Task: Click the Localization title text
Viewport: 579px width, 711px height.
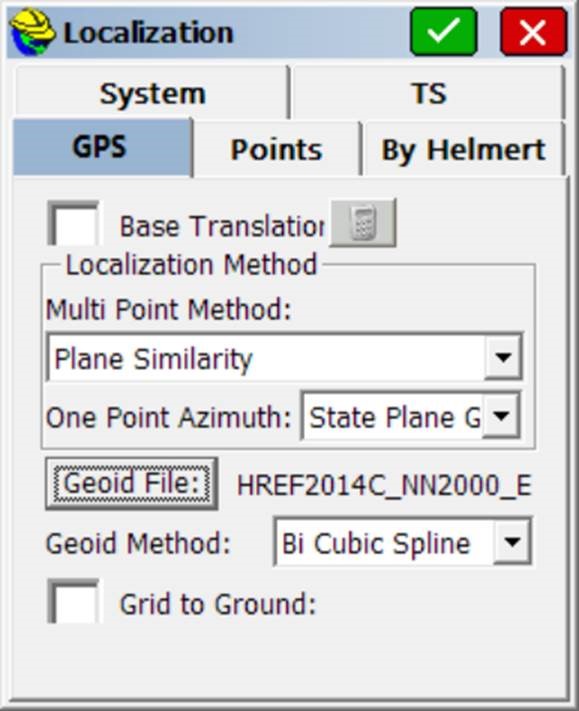Action: pyautogui.click(x=148, y=33)
